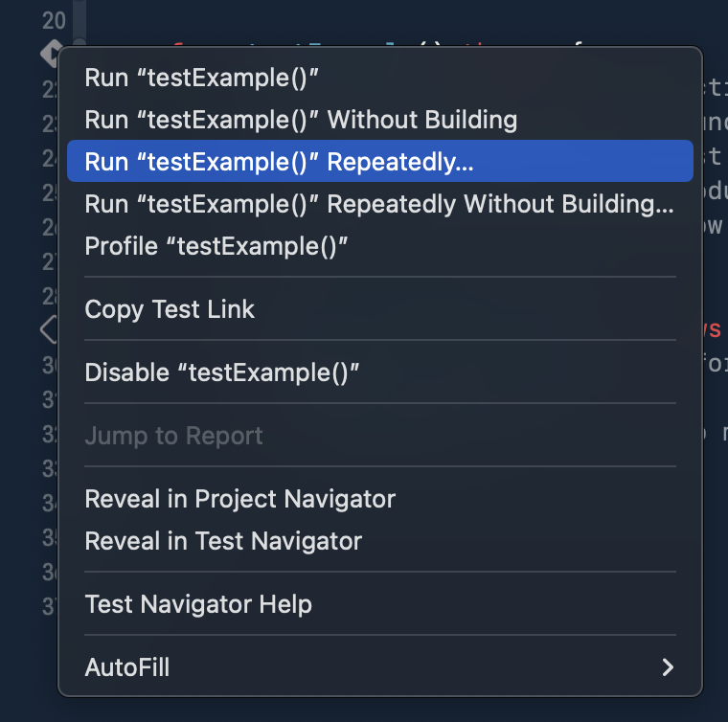Click Run "testExample()" Repeatedly… option
The width and height of the screenshot is (728, 722).
tap(379, 161)
